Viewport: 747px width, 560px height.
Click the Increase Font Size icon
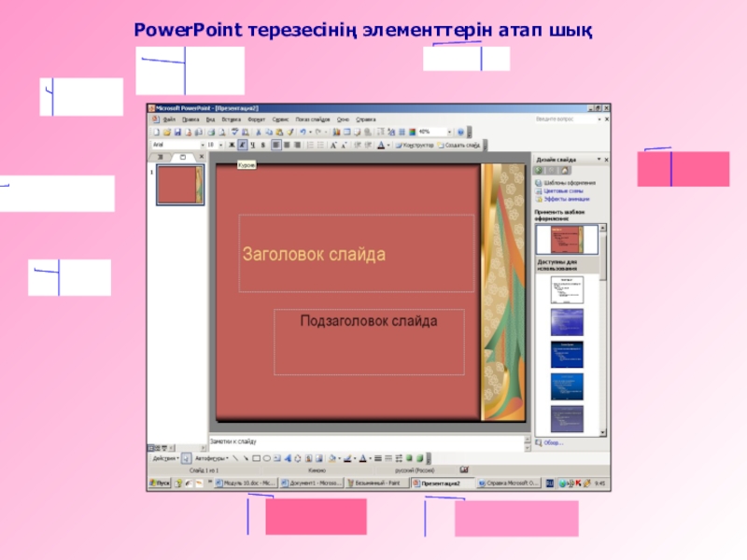[333, 146]
